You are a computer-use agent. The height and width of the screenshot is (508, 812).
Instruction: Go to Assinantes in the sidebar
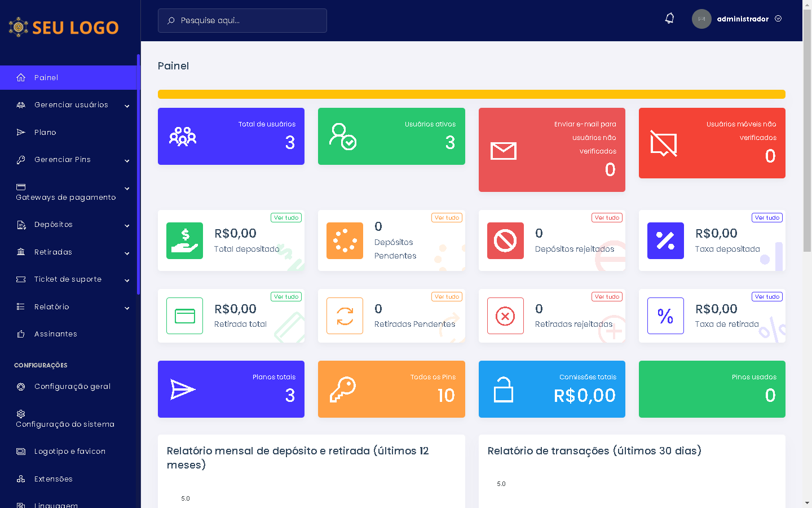(55, 334)
